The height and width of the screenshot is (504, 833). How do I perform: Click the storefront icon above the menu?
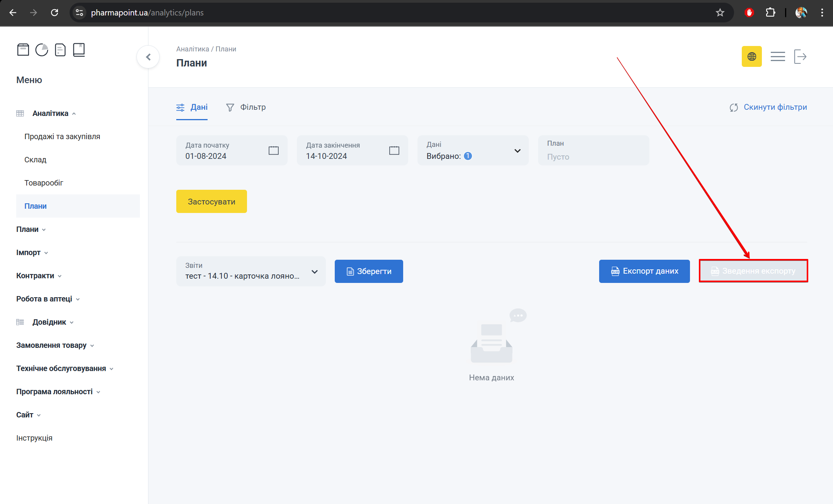pyautogui.click(x=23, y=50)
